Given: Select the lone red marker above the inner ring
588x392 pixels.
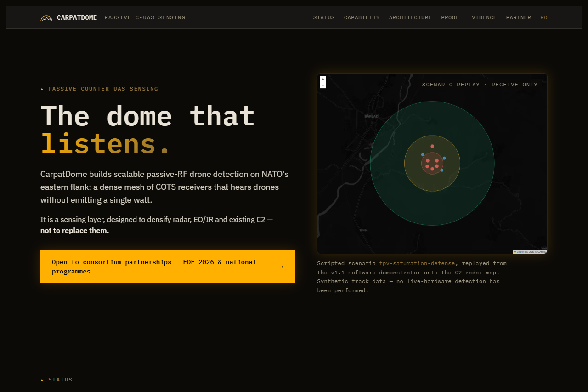Looking at the screenshot, I should pyautogui.click(x=432, y=146).
